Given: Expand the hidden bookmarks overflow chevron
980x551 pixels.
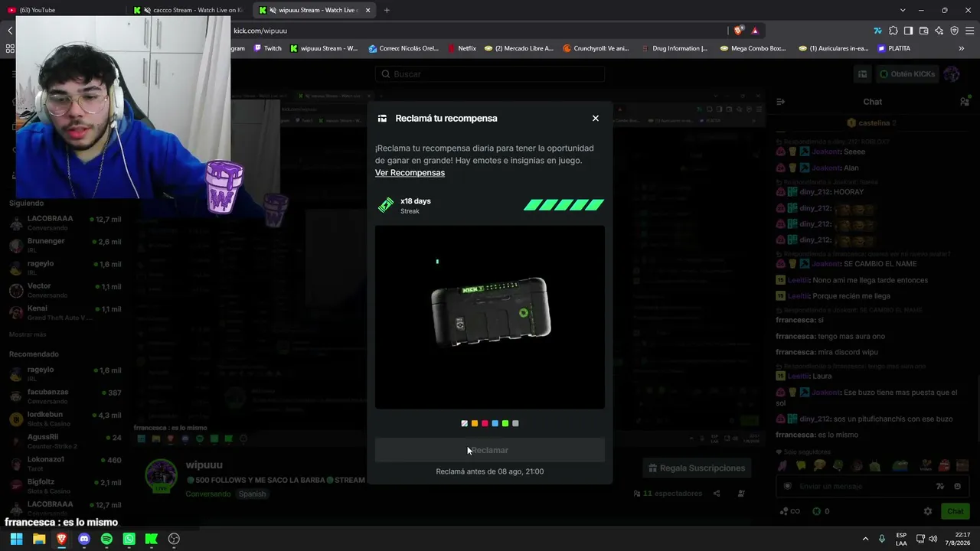Looking at the screenshot, I should click(962, 48).
